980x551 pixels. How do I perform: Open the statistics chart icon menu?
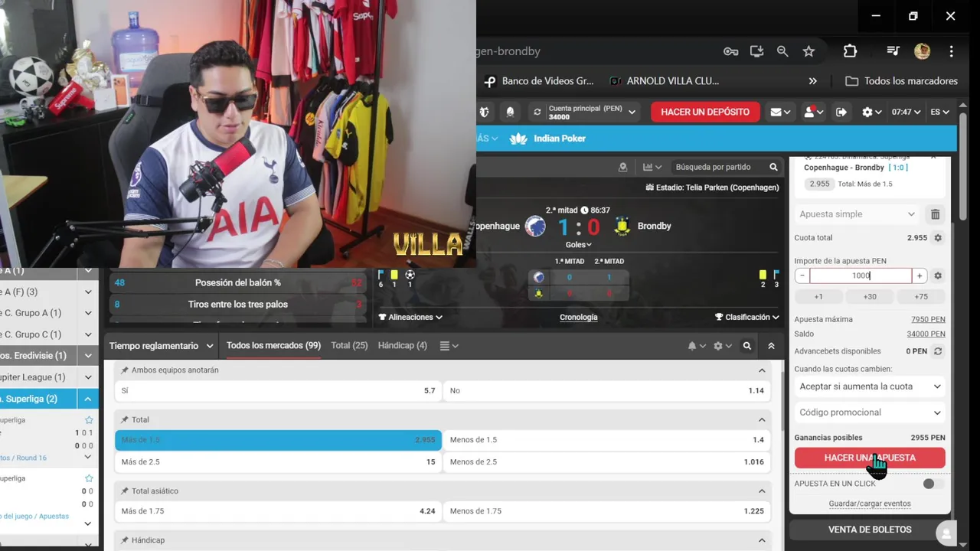[x=652, y=167]
